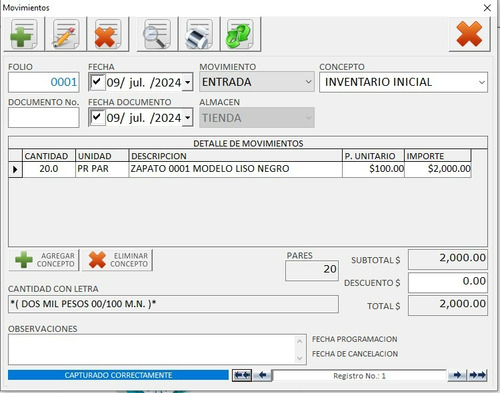Expand the CONCEPTO dropdown INVENTARIO INICIAL
This screenshot has height=393, width=500.
(481, 82)
